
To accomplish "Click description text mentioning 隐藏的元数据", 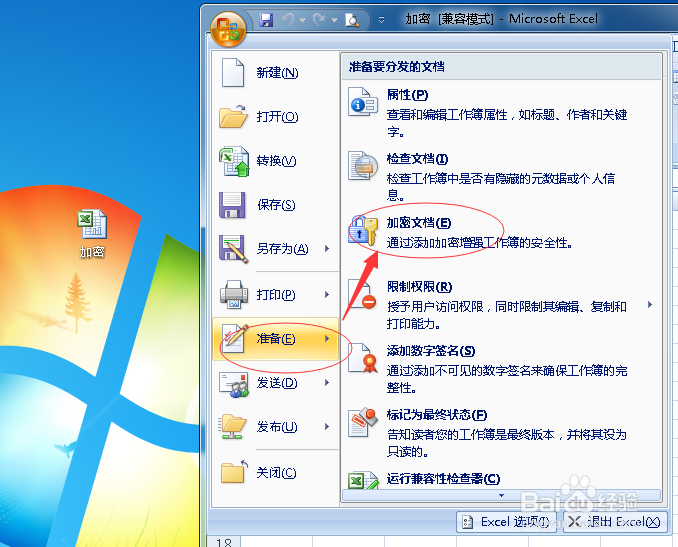I will (501, 187).
